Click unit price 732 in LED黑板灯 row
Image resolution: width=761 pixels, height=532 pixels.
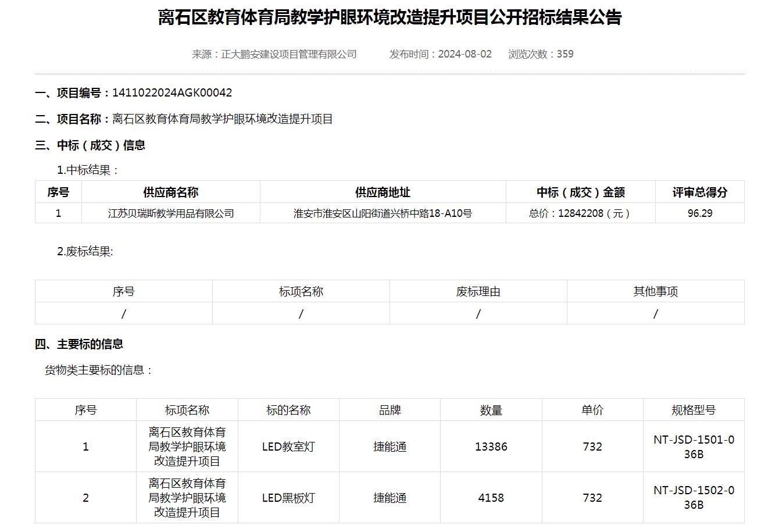pyautogui.click(x=592, y=498)
